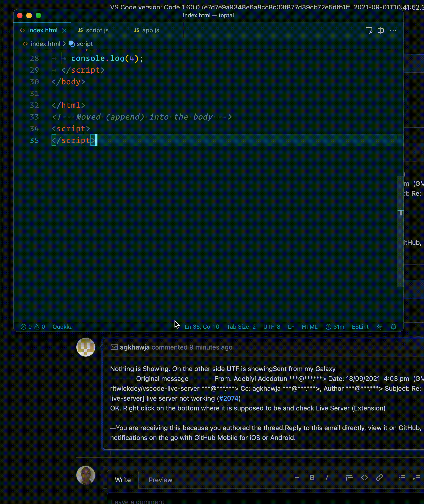Click the closing </body> tag
Image resolution: width=424 pixels, height=504 pixels.
coord(68,82)
